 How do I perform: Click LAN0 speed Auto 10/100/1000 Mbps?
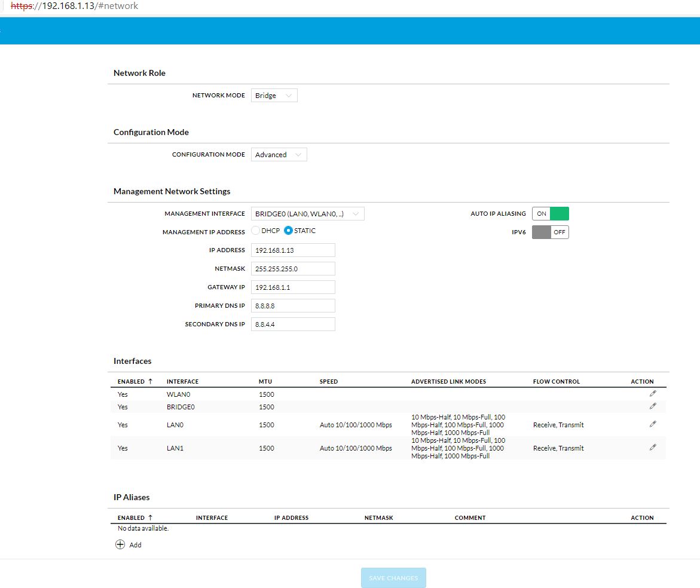tap(356, 425)
